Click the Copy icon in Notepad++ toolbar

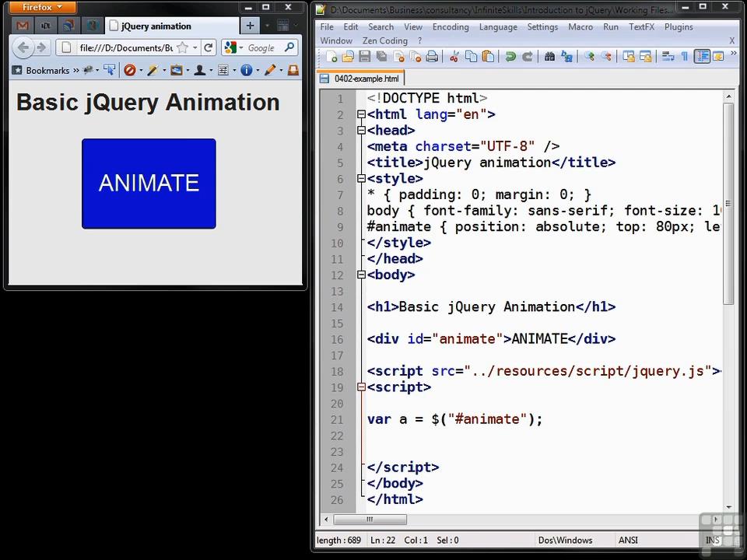click(471, 57)
